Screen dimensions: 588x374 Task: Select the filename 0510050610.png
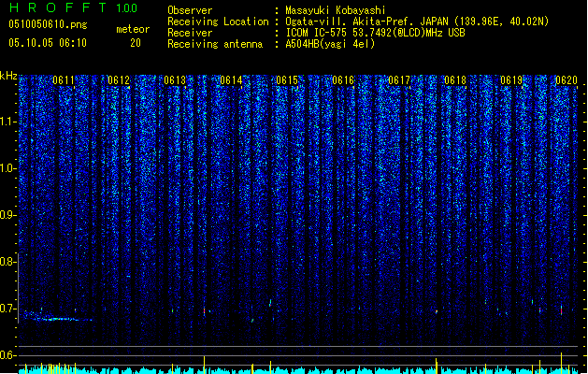(x=48, y=24)
